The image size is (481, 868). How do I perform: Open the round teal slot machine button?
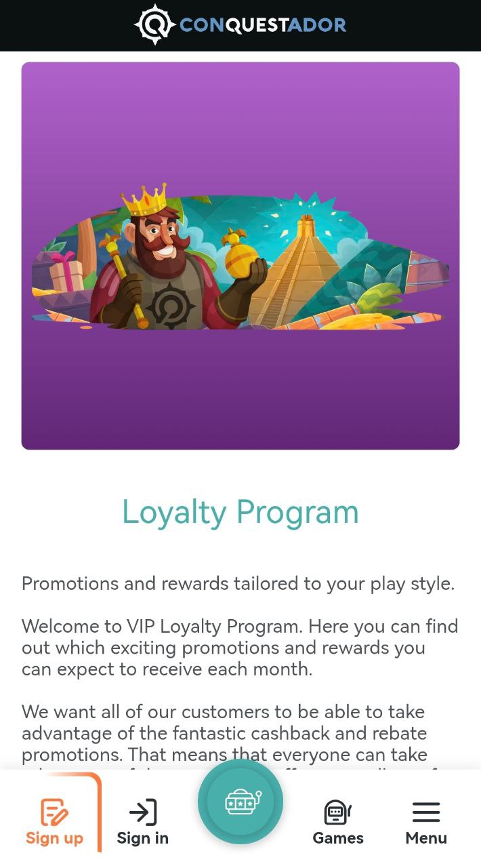pos(240,802)
